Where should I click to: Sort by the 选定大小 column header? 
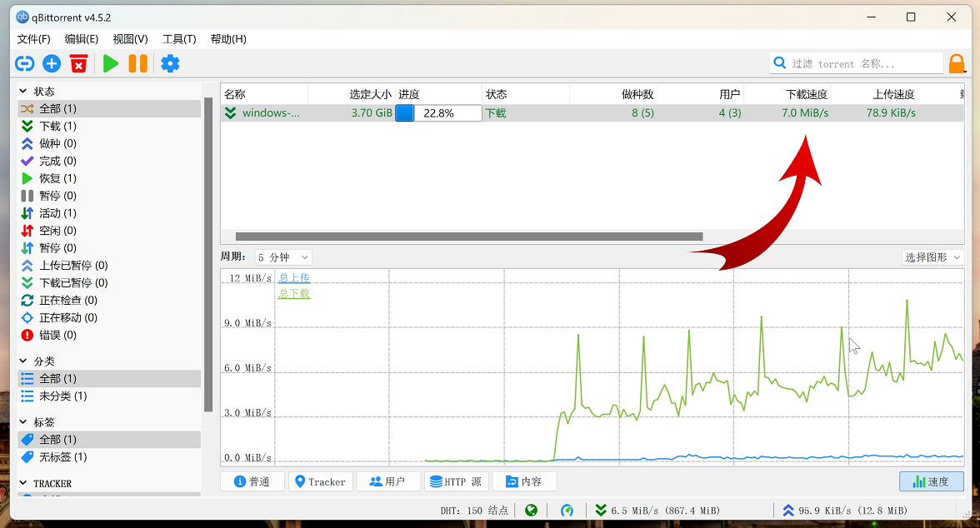click(x=352, y=94)
